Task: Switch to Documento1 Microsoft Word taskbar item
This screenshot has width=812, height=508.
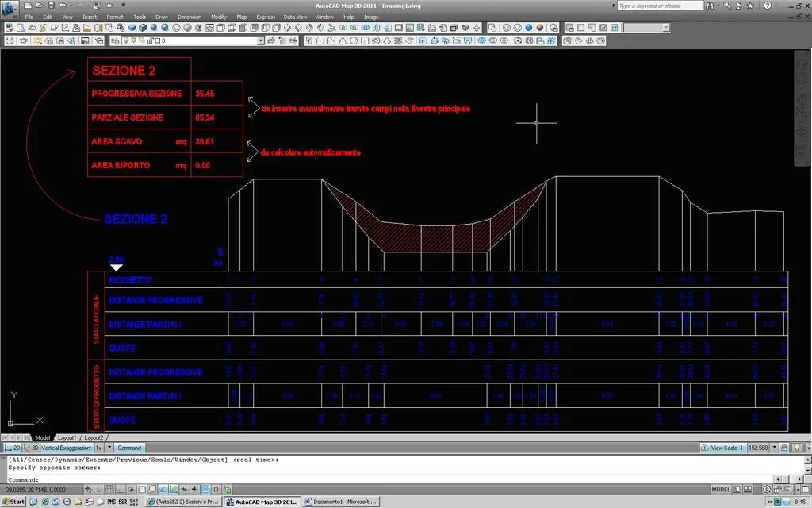Action: 341,502
